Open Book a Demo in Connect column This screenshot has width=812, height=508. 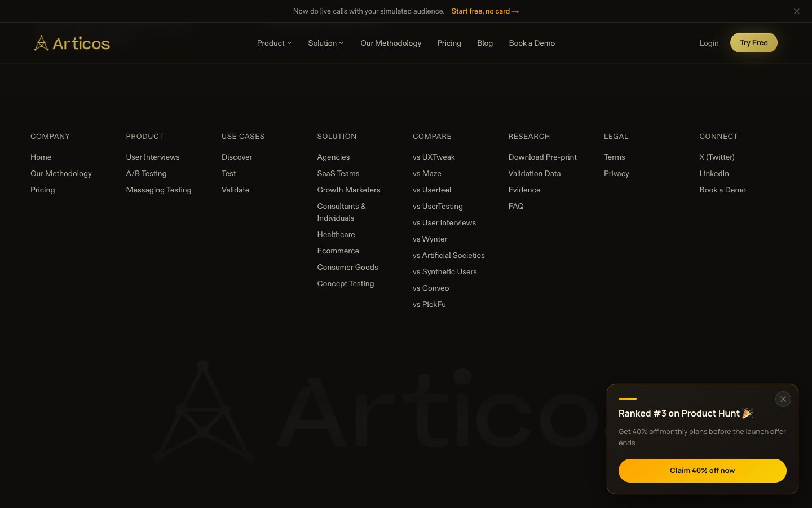(x=722, y=190)
